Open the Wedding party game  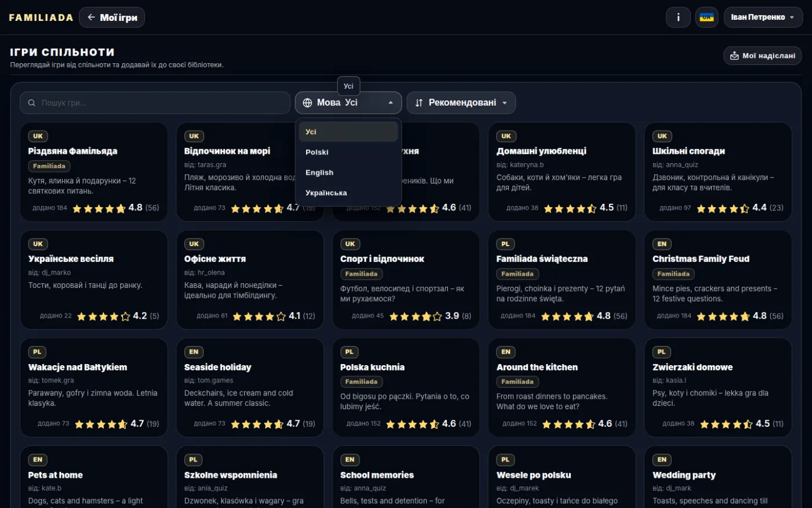(x=718, y=477)
